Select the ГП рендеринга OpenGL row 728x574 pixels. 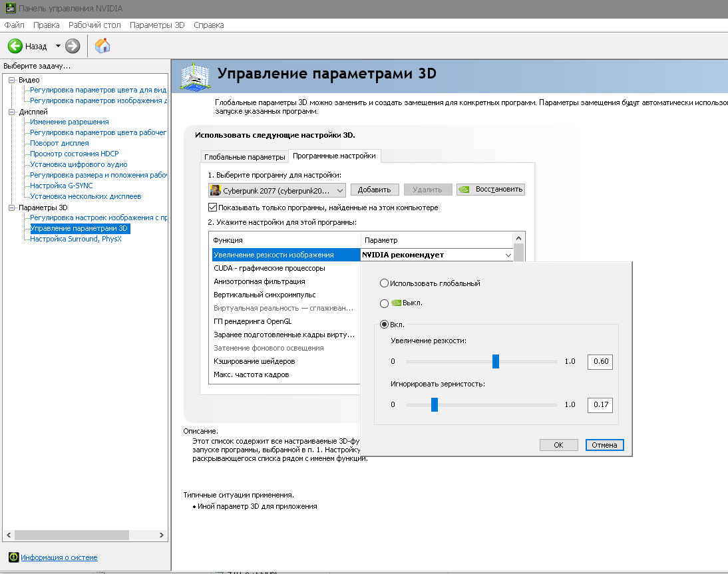(286, 321)
